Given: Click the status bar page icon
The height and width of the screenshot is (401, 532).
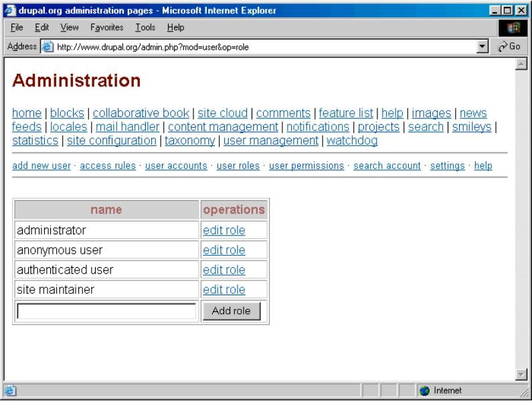Looking at the screenshot, I should (10, 391).
